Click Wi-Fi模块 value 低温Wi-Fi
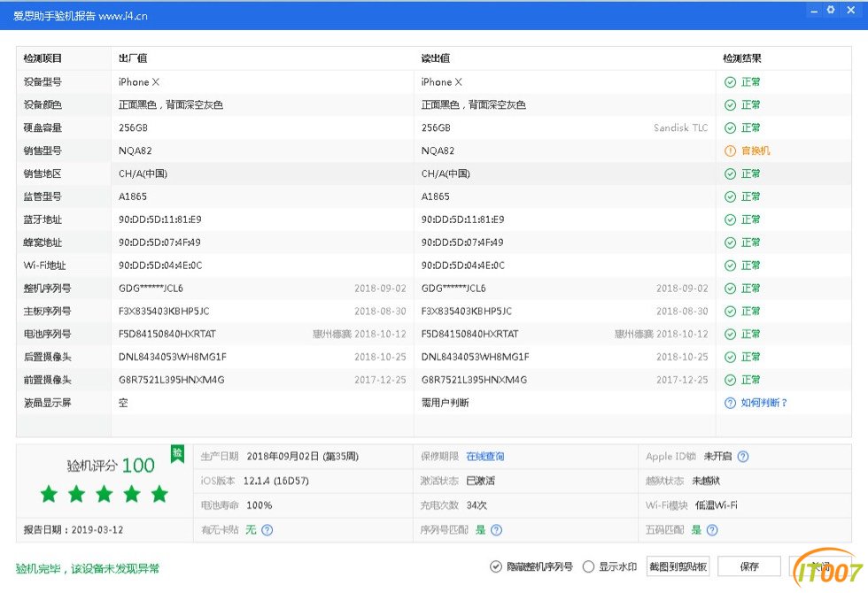868x593 pixels. (x=716, y=505)
